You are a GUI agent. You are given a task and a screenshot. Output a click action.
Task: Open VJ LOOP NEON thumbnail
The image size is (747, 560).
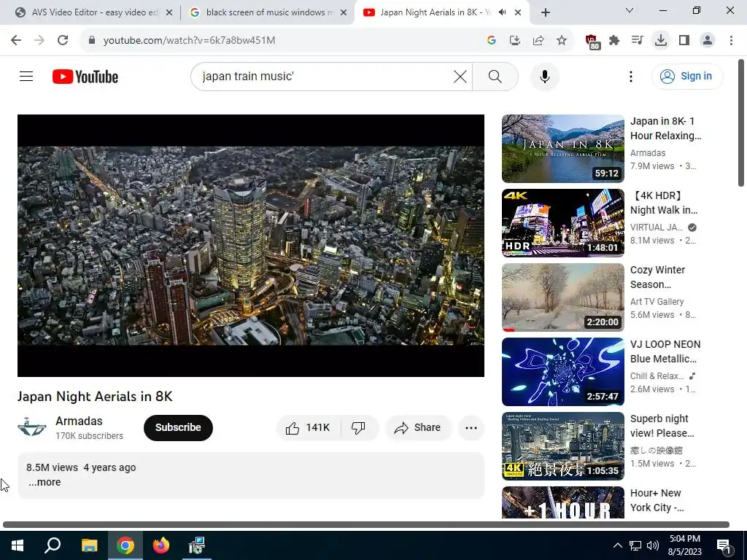(562, 371)
